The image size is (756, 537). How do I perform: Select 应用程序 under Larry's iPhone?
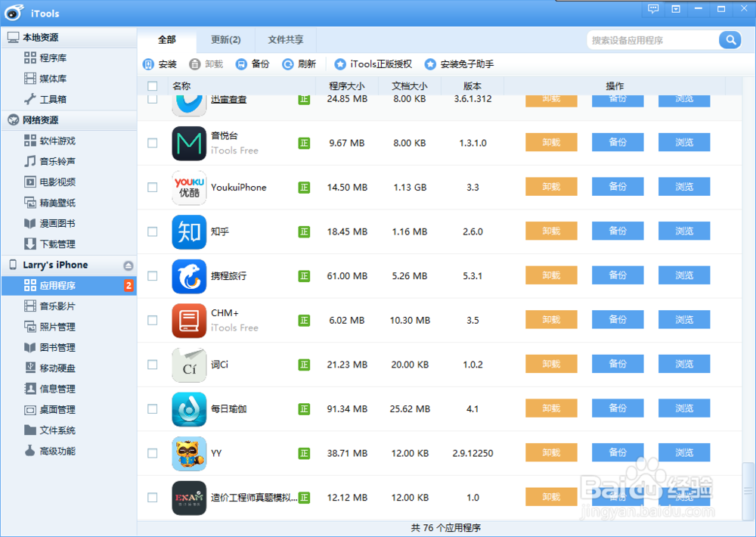(x=69, y=286)
